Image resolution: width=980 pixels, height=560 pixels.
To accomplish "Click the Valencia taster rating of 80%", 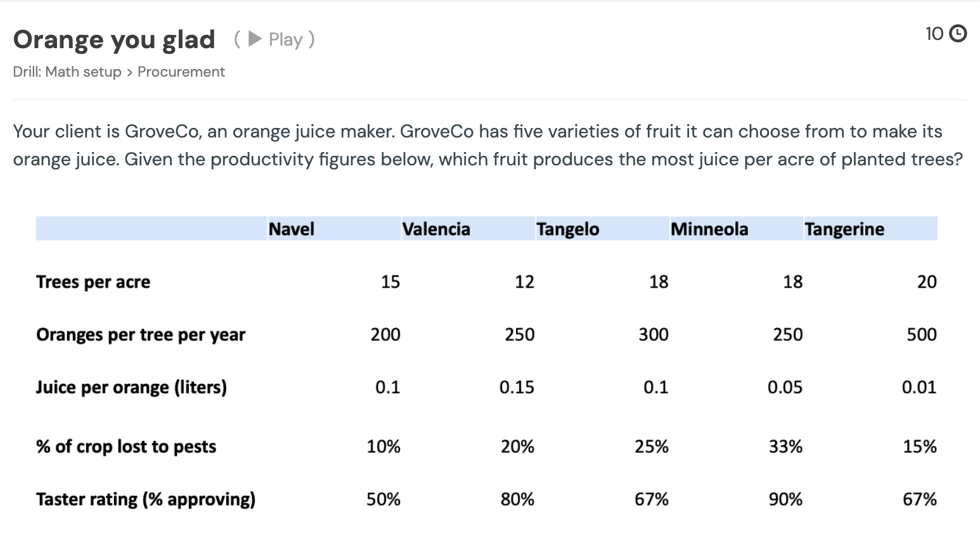I will click(x=517, y=499).
